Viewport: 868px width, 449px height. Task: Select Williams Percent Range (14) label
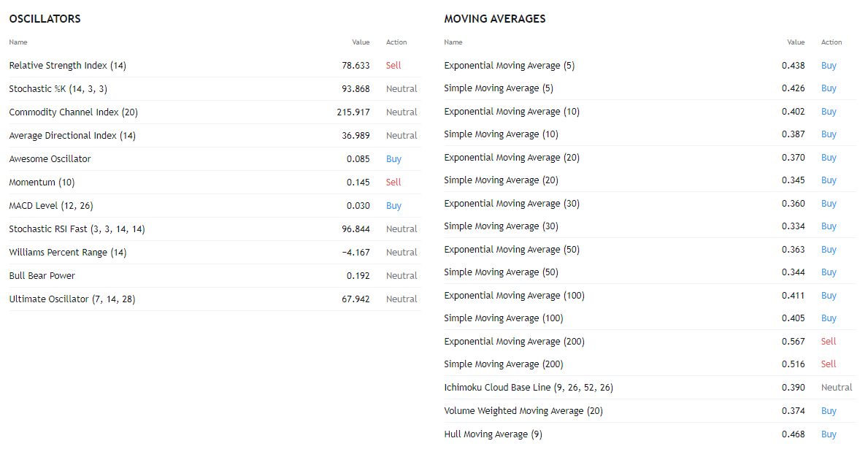point(68,252)
